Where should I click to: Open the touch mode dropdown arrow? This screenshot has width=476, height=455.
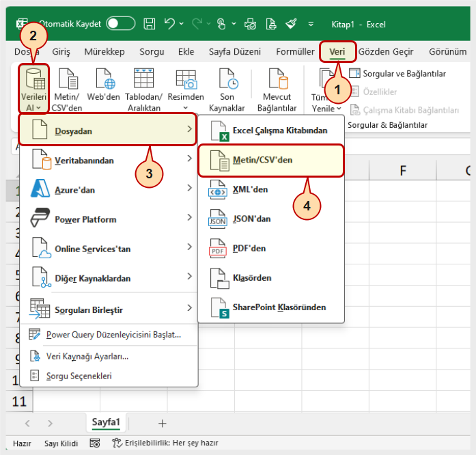(x=234, y=24)
